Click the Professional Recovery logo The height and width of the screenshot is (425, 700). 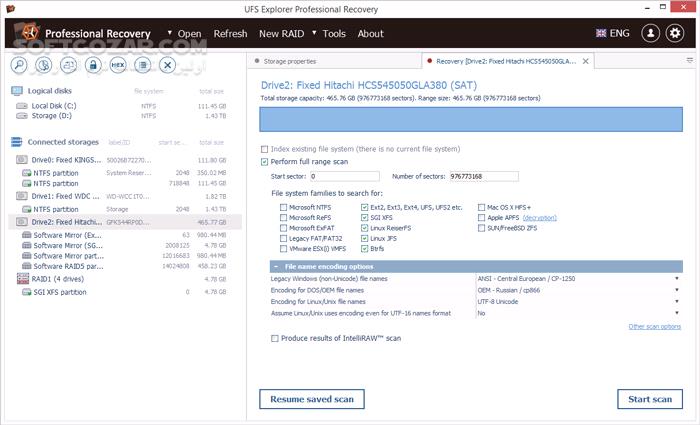[30, 33]
